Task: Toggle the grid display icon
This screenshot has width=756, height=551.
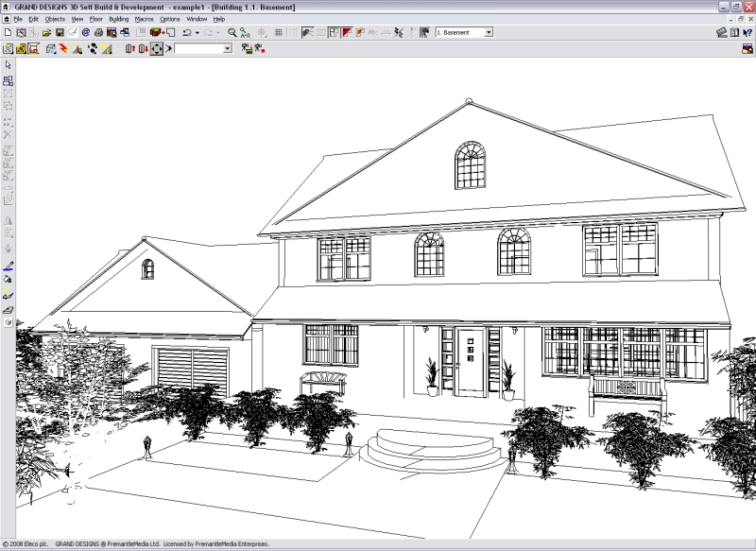Action: click(x=279, y=32)
